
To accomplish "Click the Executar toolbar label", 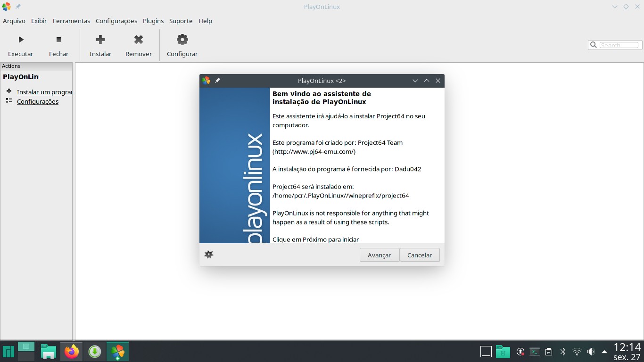I will tap(21, 54).
